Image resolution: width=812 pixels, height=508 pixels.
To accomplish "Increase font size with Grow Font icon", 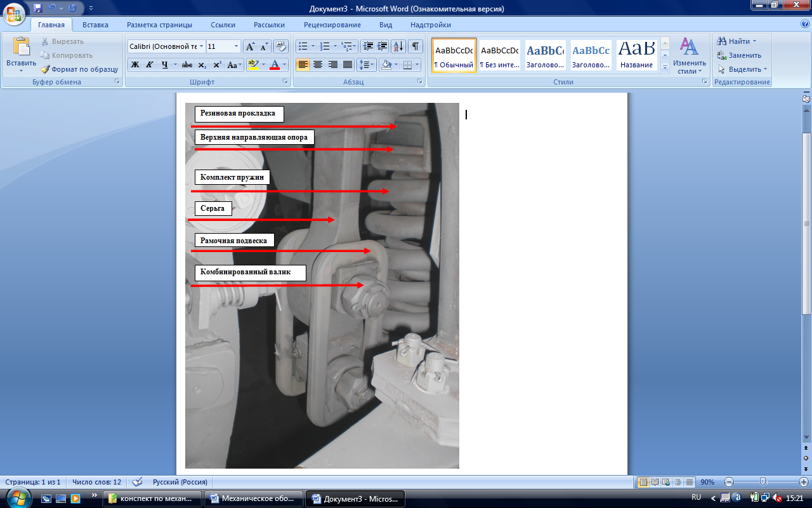I will tap(251, 46).
